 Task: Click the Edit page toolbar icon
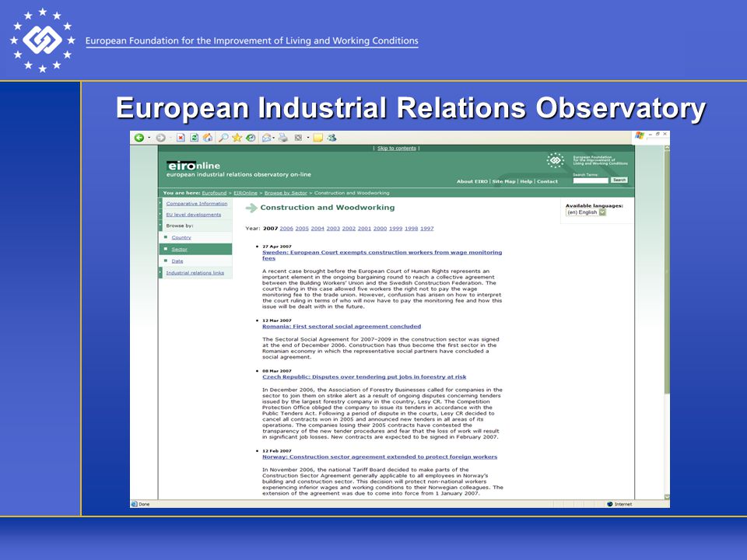298,138
